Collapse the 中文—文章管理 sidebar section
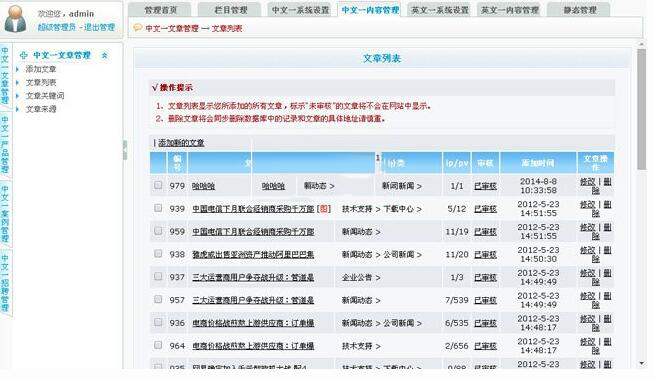Image resolution: width=654 pixels, height=380 pixels. click(x=104, y=55)
